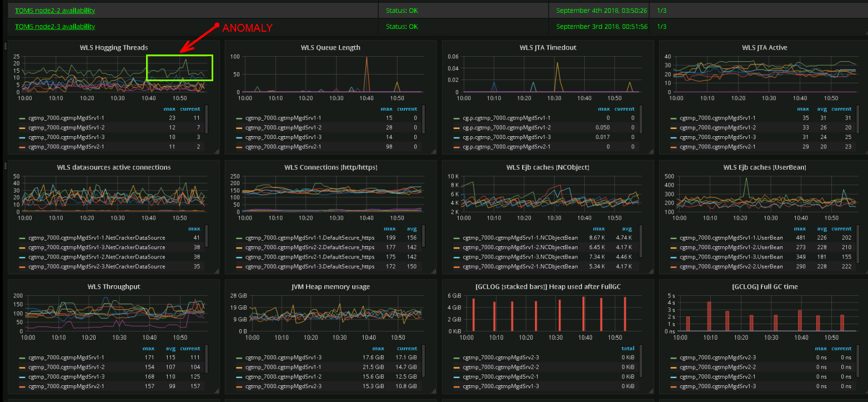Sort WLS JTA Active legend by avg
Image resolution: width=868 pixels, height=402 pixels.
click(x=822, y=108)
